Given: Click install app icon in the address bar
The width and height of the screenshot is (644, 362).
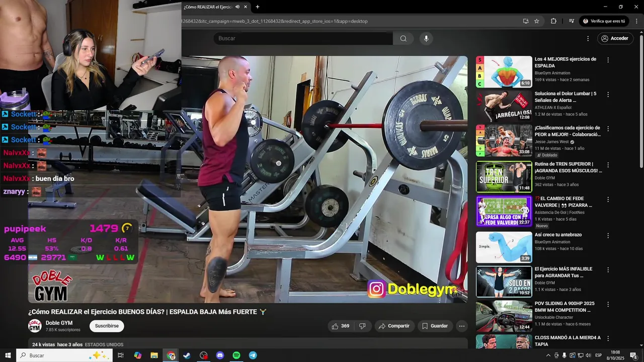Looking at the screenshot, I should (525, 21).
